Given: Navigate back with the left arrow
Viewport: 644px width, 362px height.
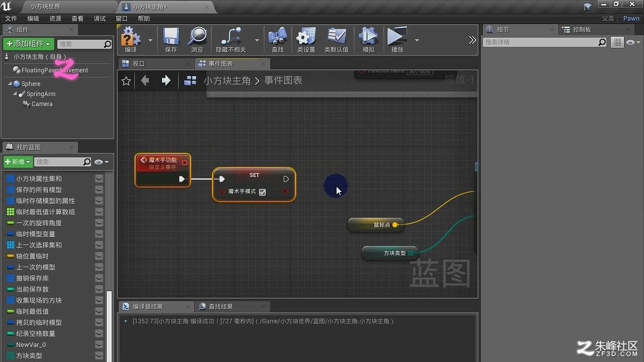Looking at the screenshot, I should [145, 80].
